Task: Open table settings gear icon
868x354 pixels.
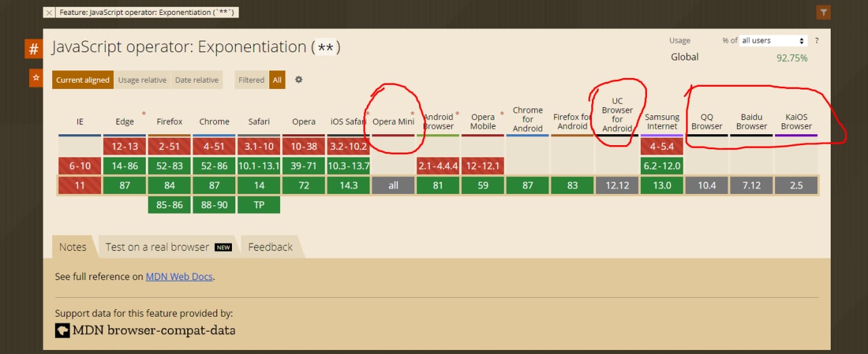Action: tap(298, 79)
